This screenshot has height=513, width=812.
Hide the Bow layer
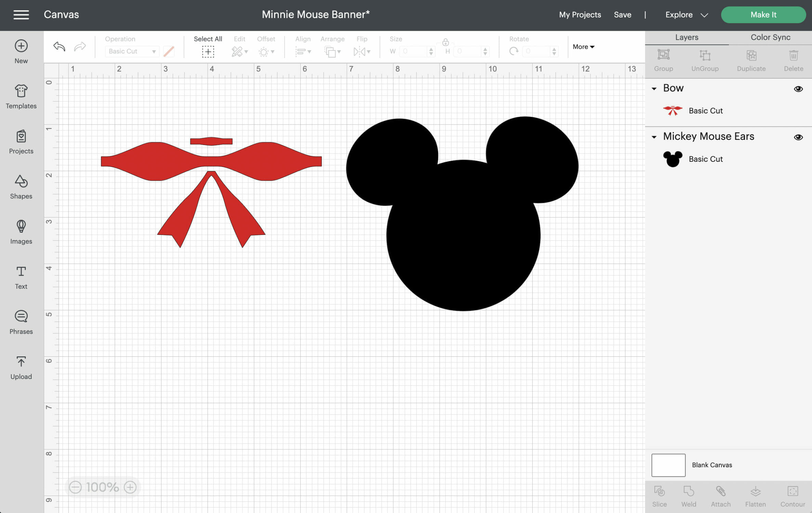click(798, 89)
